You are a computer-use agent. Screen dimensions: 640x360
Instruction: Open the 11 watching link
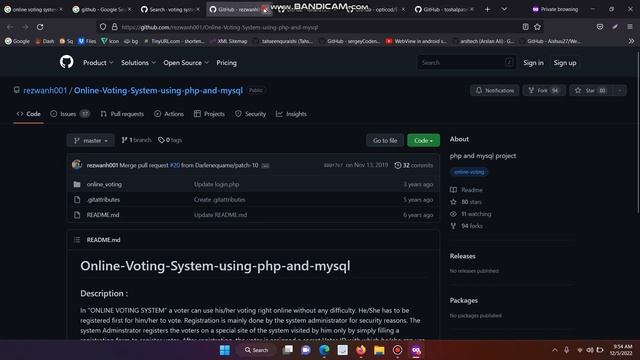(x=471, y=214)
